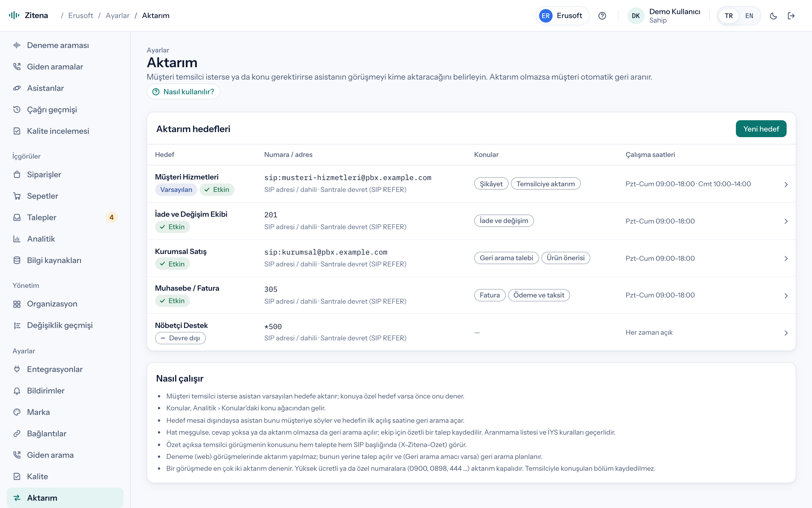Click the Marka palette icon
The height and width of the screenshot is (508, 812).
(x=17, y=412)
